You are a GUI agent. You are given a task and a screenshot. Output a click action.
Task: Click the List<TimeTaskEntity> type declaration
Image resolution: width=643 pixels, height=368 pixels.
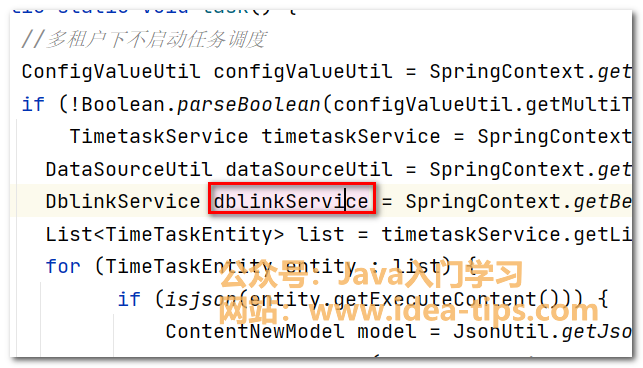(164, 234)
